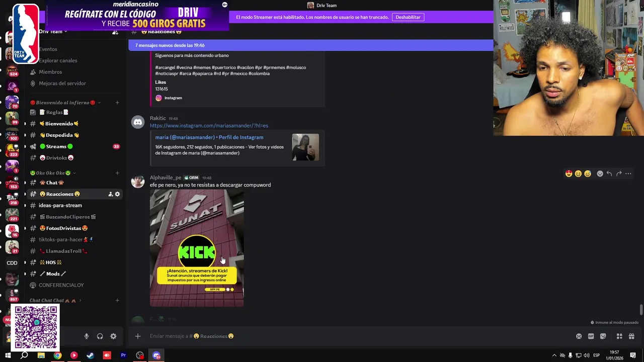644x362 pixels.
Task: Open maria Perfil de Instagram embed title
Action: (x=209, y=137)
